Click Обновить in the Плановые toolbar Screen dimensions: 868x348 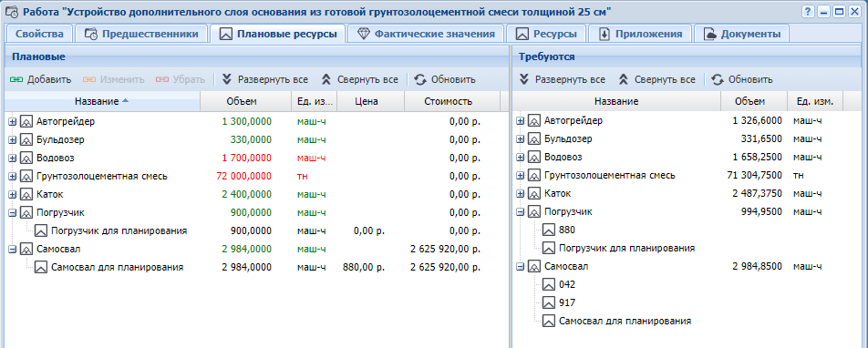point(445,79)
